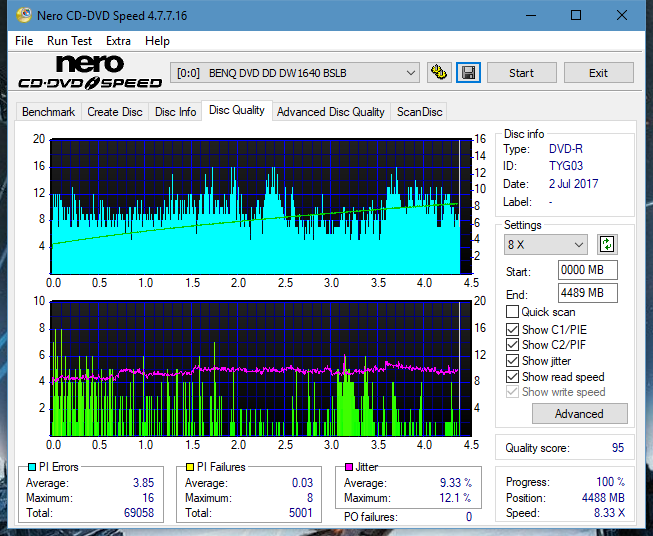Click Jitter maximum 12.1 %
The image size is (653, 536).
(x=456, y=498)
